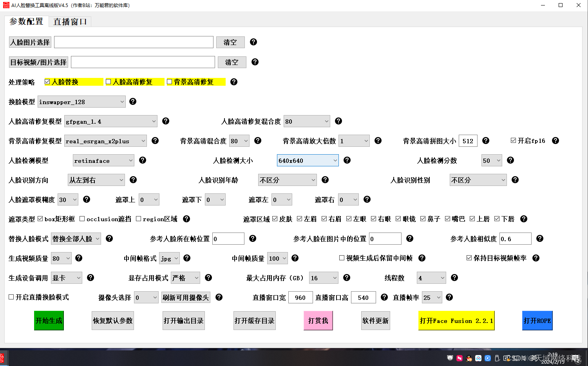Click the 目标视频/图片选择 button
588x366 pixels.
pyautogui.click(x=38, y=62)
